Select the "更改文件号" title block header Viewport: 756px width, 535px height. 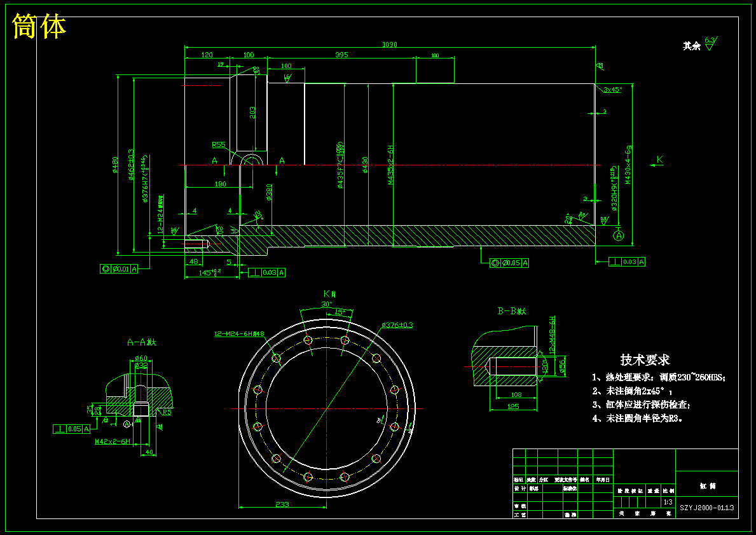[565, 480]
